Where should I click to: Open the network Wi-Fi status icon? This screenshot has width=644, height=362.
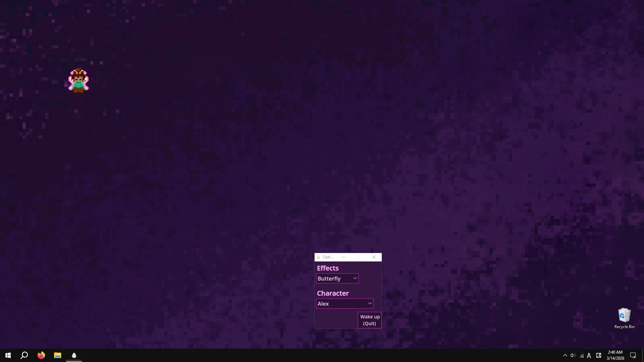(582, 356)
